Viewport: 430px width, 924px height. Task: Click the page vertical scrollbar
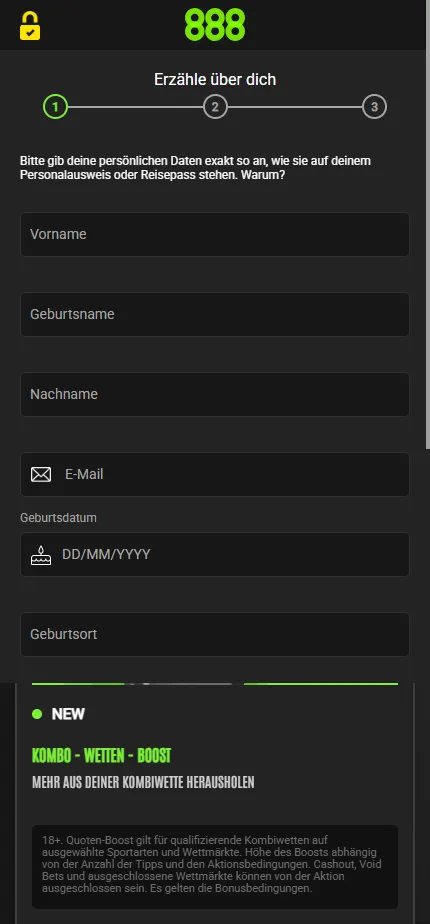428,224
